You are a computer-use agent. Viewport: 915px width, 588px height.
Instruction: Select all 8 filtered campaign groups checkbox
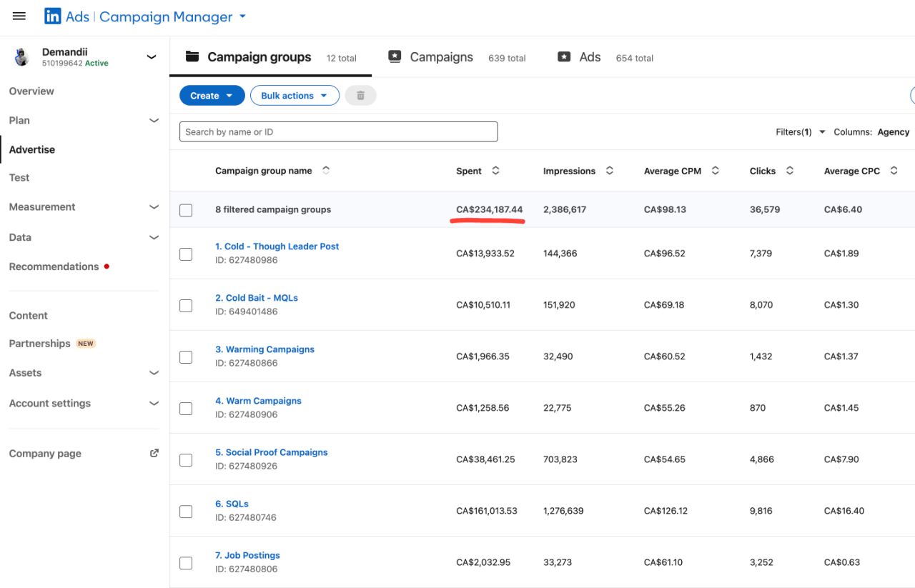tap(186, 210)
